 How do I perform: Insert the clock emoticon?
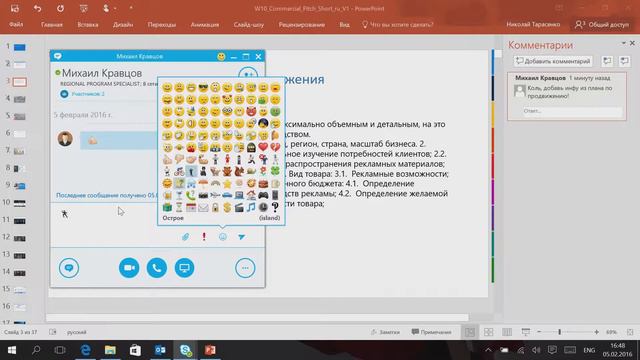263,207
